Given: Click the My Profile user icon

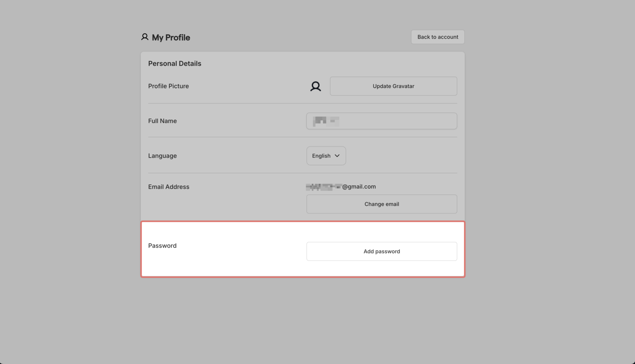Looking at the screenshot, I should point(144,37).
